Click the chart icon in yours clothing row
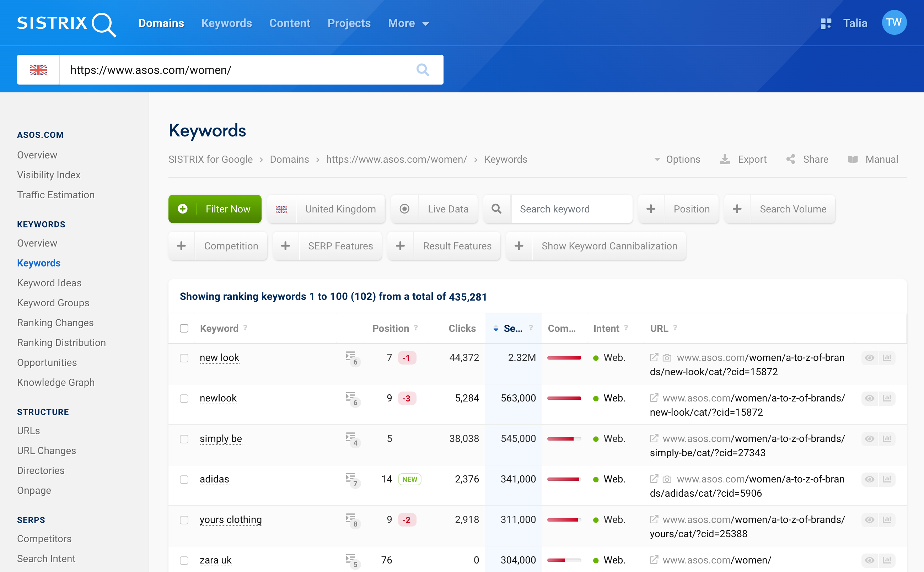The width and height of the screenshot is (924, 572). (x=887, y=519)
